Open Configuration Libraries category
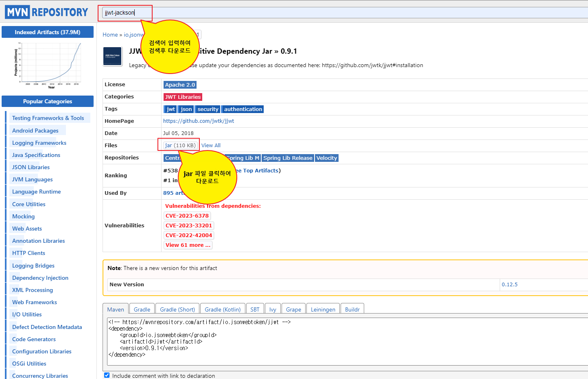This screenshot has height=379, width=588. click(x=42, y=351)
